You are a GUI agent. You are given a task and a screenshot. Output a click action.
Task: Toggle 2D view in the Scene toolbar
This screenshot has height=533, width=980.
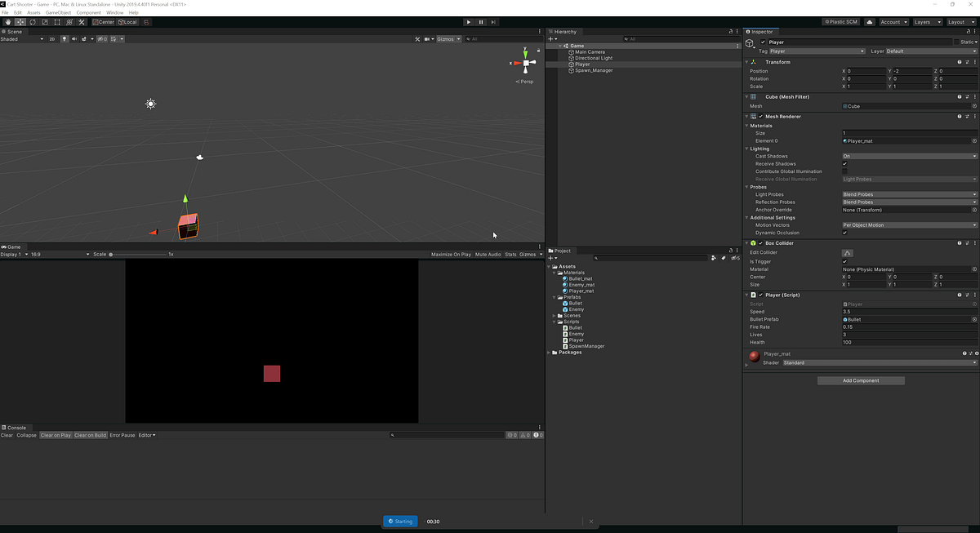coord(52,38)
